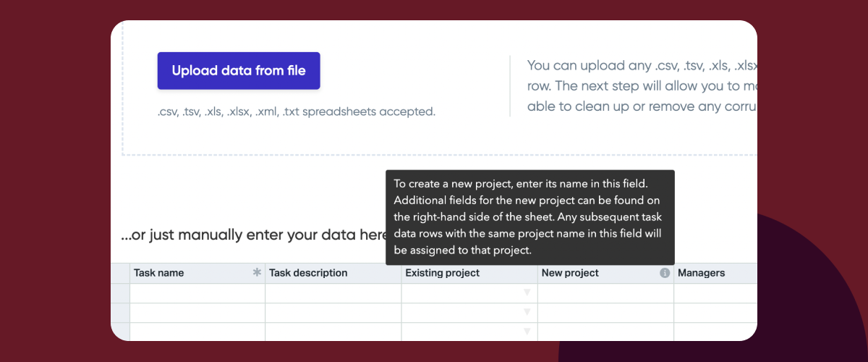Click the New project info icon
Image resolution: width=868 pixels, height=362 pixels.
point(665,273)
